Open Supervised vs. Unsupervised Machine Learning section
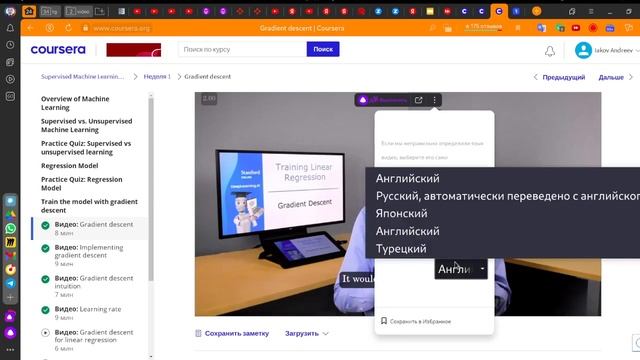The image size is (640, 360). [87, 125]
